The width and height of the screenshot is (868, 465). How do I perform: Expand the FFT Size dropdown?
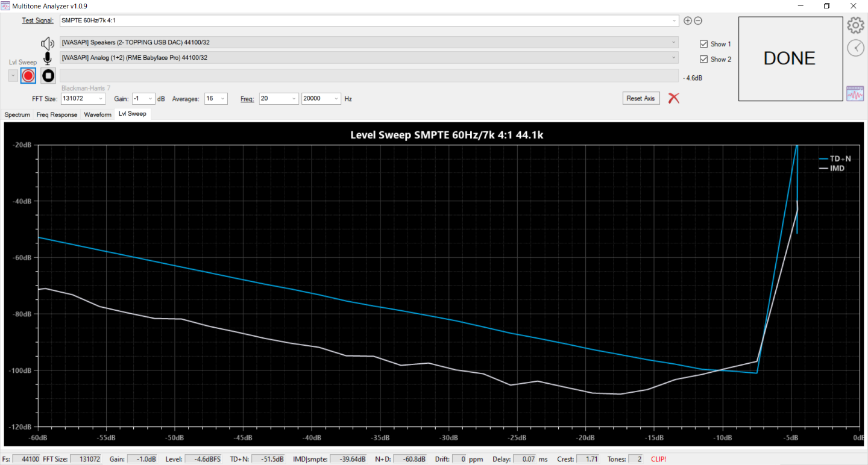point(101,98)
